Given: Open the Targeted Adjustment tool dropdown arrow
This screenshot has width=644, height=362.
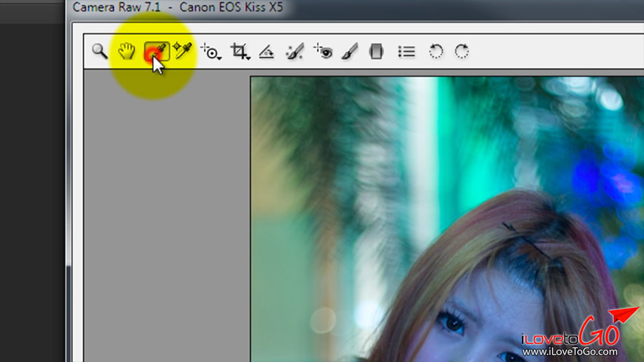Looking at the screenshot, I should pos(220,59).
